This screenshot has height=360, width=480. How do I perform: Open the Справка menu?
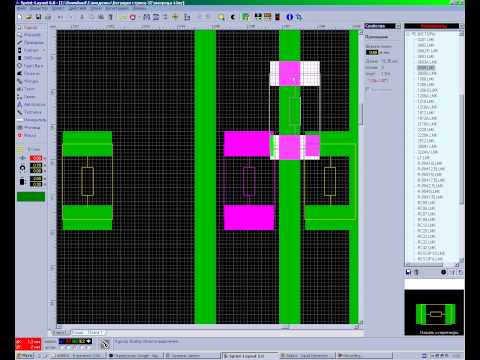[138, 8]
